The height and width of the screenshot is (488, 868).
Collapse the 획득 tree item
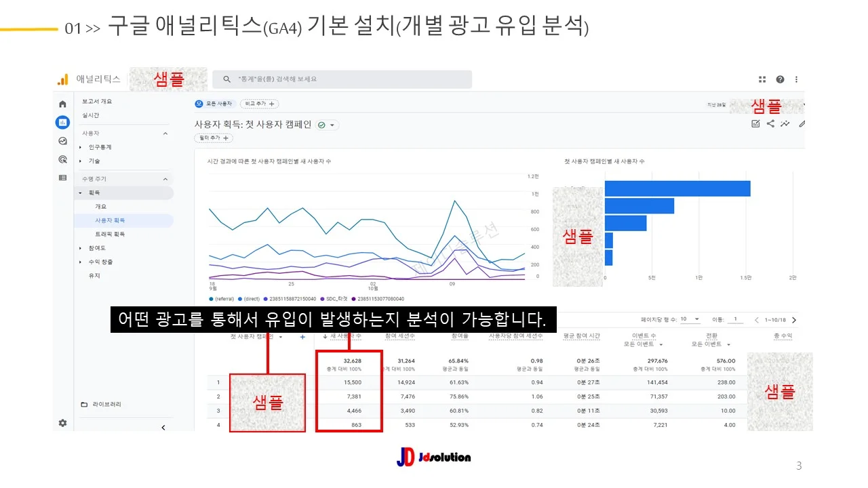coord(80,193)
